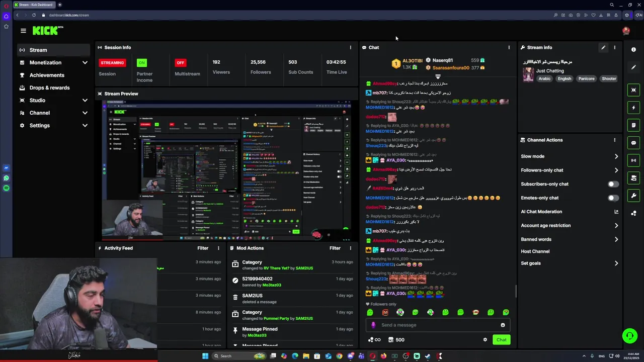Screen dimensions: 644x362
Task: Click the three-dots cluster icon in right rail
Action: (633, 213)
